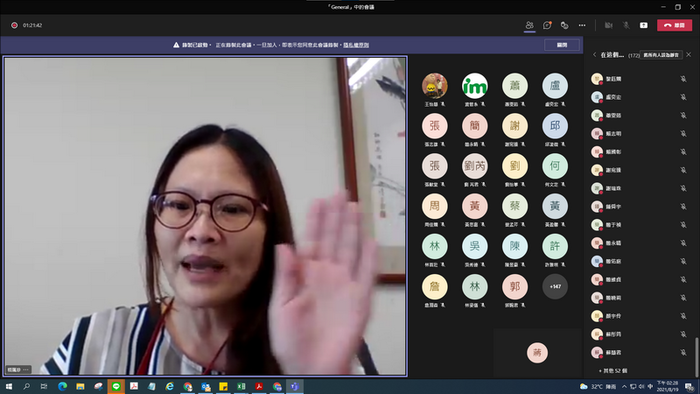
Task: Select the 簡 participant avatar
Action: (x=475, y=126)
